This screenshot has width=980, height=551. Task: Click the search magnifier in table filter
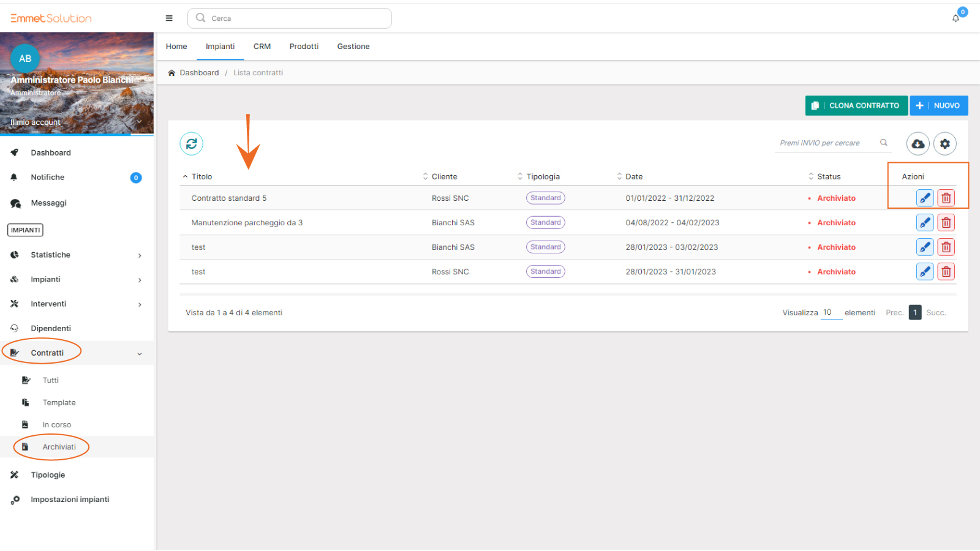tap(883, 143)
